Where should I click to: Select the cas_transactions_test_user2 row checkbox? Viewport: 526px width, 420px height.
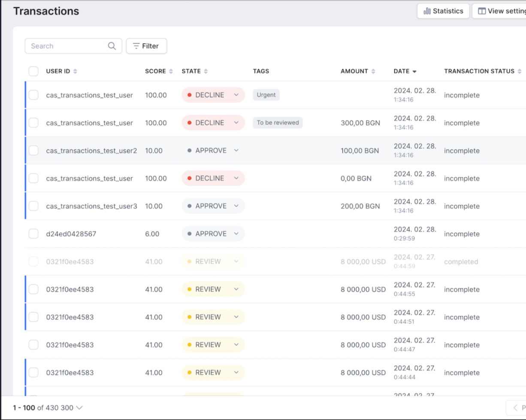click(x=33, y=150)
